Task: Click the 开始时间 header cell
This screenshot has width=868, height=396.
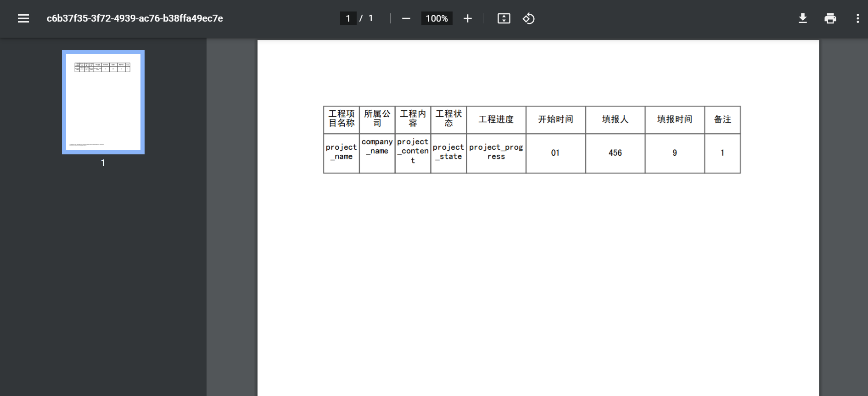Action: pos(555,119)
